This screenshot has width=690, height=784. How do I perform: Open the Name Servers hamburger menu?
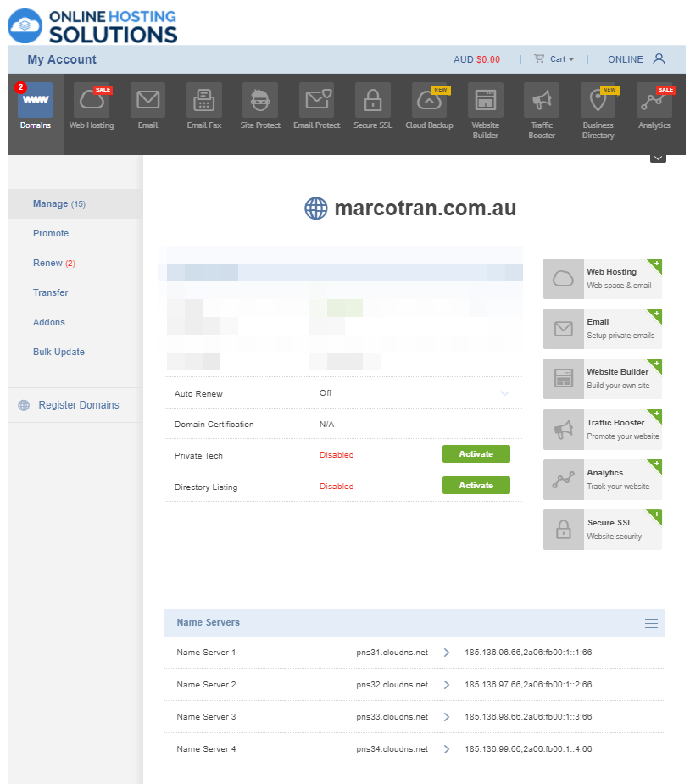[x=651, y=622]
